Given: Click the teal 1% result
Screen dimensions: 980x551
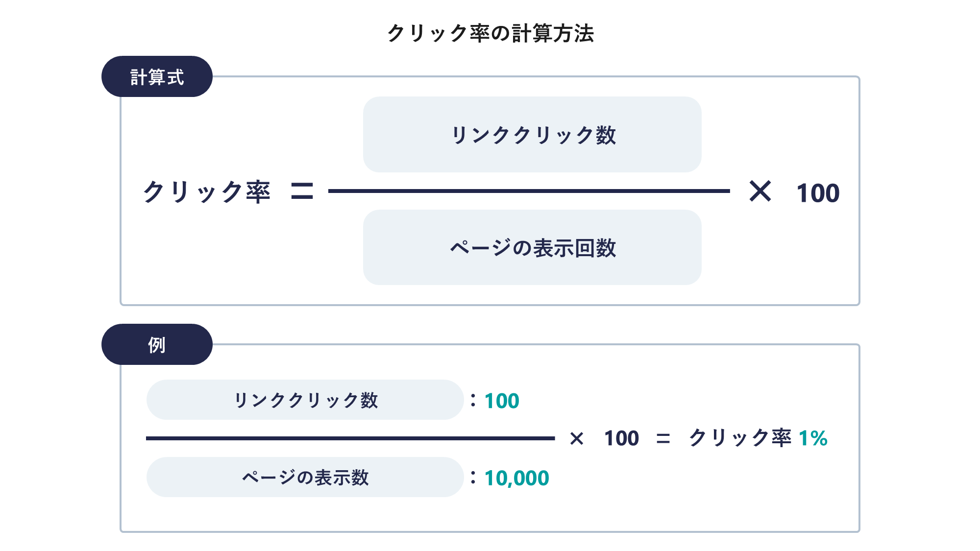Looking at the screenshot, I should point(813,438).
